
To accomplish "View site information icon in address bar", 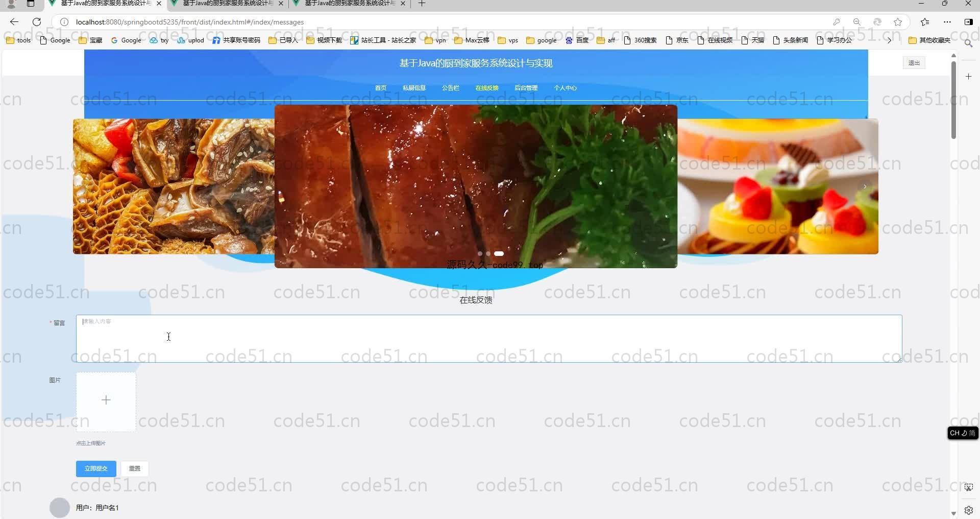I will (x=64, y=22).
